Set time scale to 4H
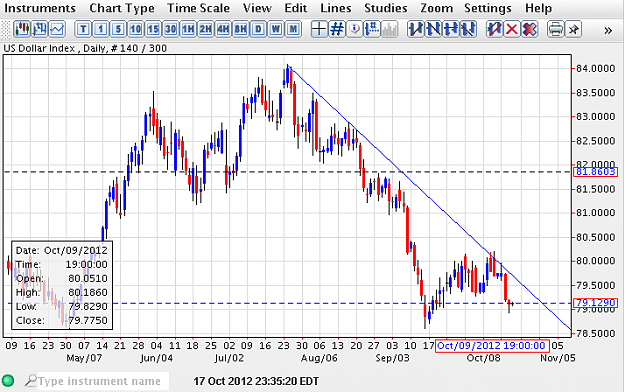This screenshot has width=625, height=392. pos(223,29)
